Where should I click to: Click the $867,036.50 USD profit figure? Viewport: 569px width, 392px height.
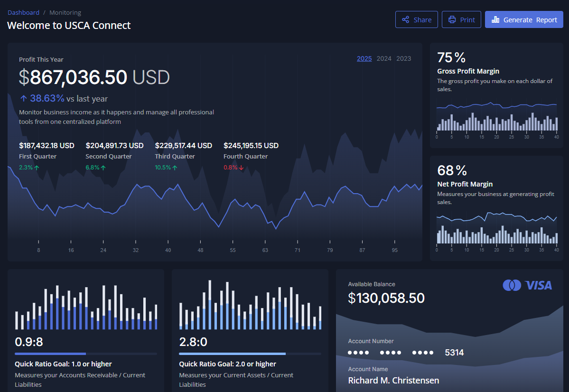(x=94, y=77)
